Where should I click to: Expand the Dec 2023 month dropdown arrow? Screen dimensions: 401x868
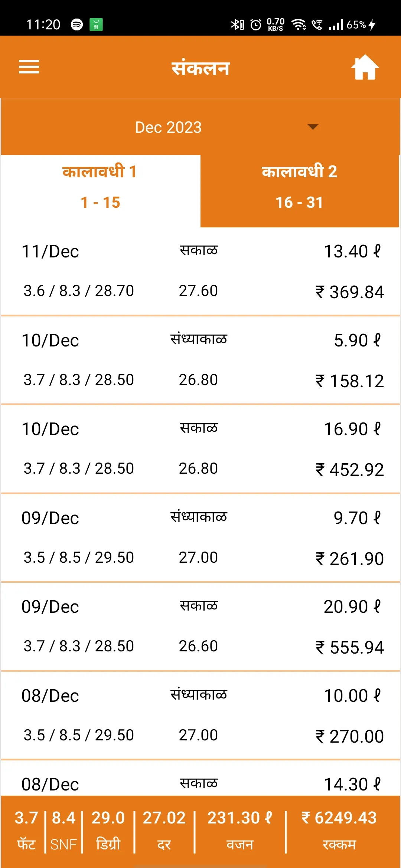pyautogui.click(x=313, y=127)
